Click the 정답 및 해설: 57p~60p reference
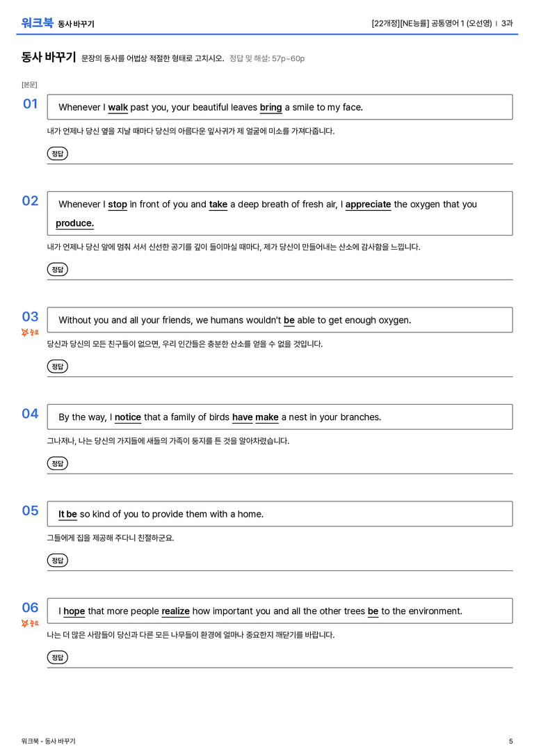 click(267, 58)
